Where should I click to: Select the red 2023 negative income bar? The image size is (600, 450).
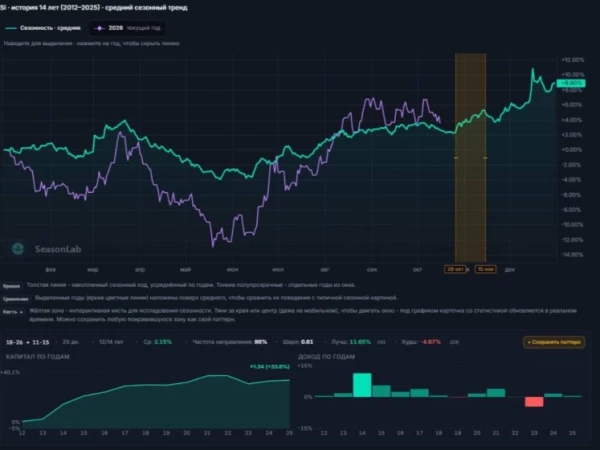click(534, 402)
